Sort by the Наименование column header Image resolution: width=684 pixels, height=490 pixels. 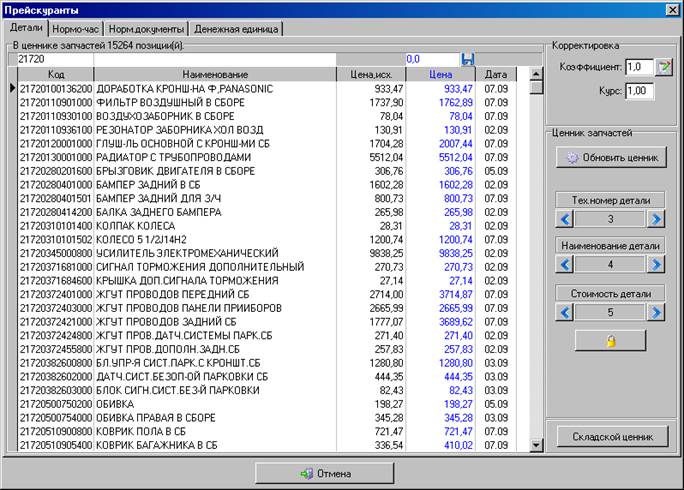[215, 74]
